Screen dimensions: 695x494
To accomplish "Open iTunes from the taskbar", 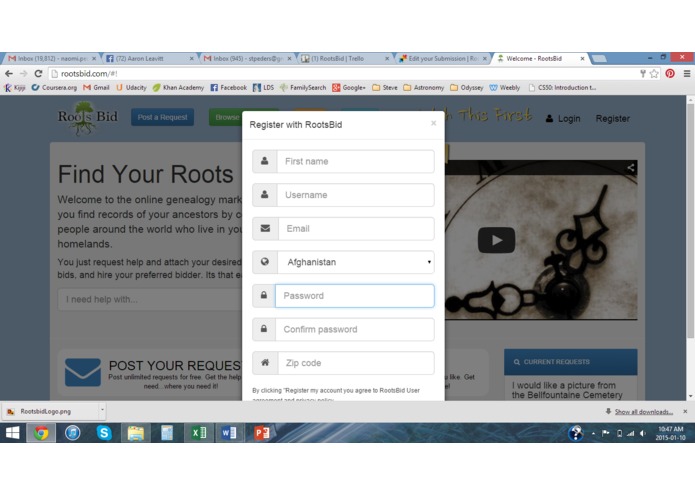I will [x=73, y=433].
